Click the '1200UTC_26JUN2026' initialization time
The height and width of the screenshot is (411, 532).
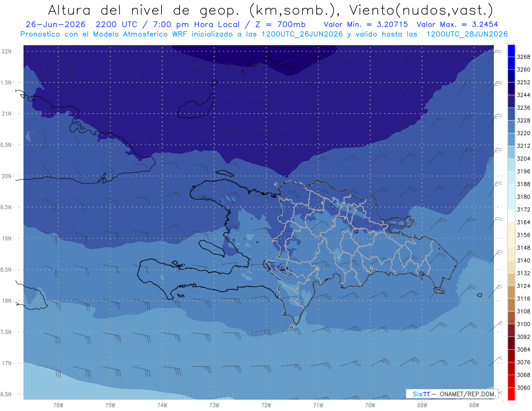tap(302, 34)
